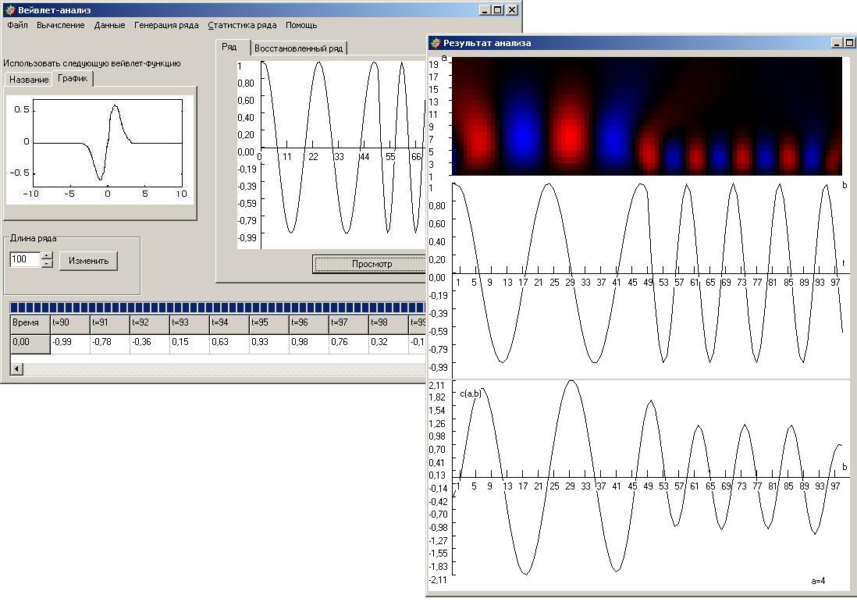Viewport: 857px width, 616px height.
Task: Click the red-blue wavelet scalogram image
Action: coord(647,116)
